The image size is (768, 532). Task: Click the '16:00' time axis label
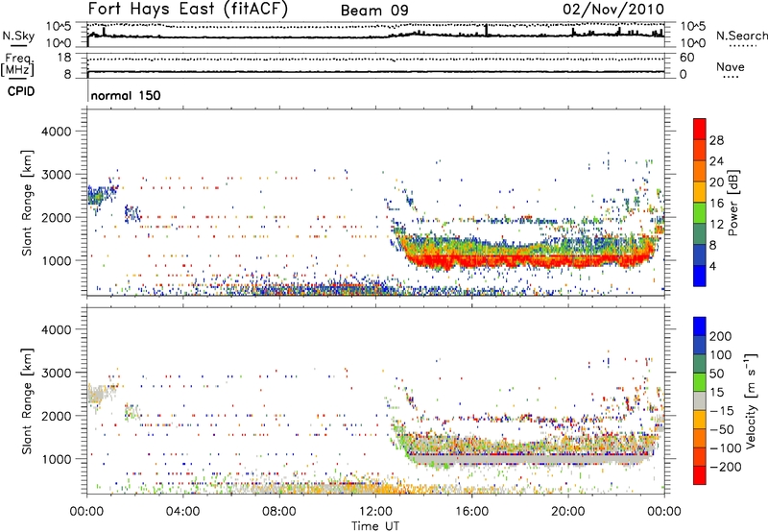pos(471,512)
